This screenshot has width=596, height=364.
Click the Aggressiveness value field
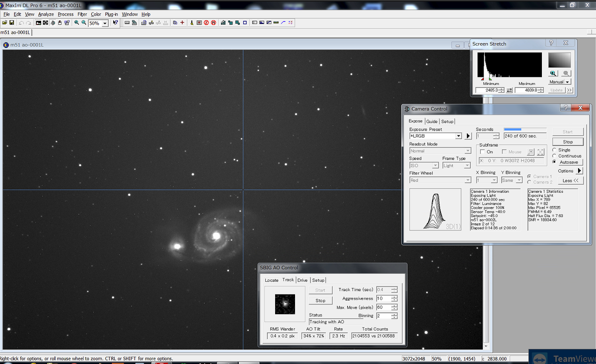click(383, 298)
